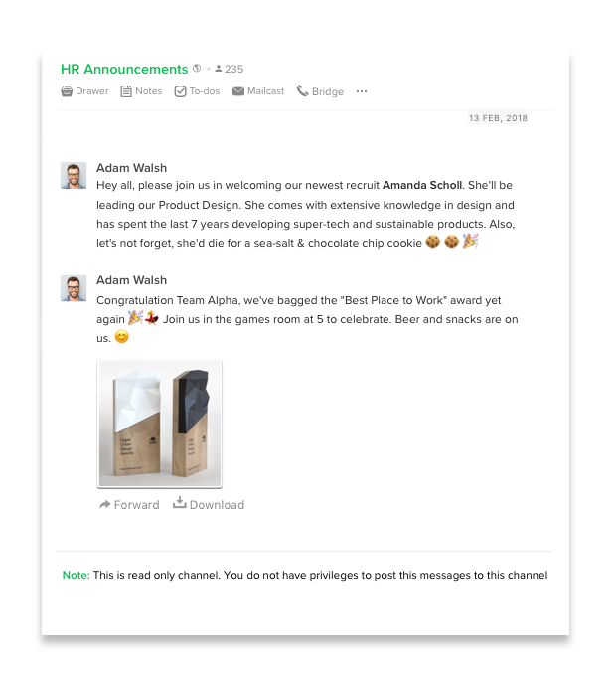The image size is (616, 685).
Task: Open the HR Announcements channel title
Action: click(124, 69)
